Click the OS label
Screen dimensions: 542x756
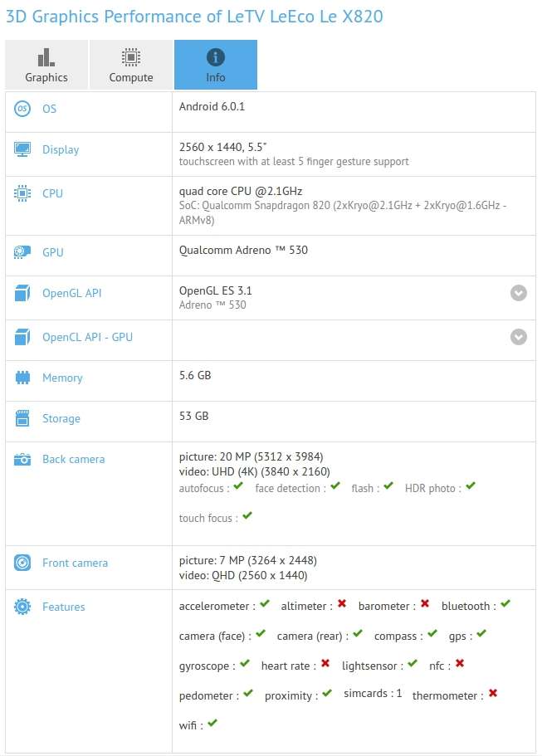(x=49, y=109)
